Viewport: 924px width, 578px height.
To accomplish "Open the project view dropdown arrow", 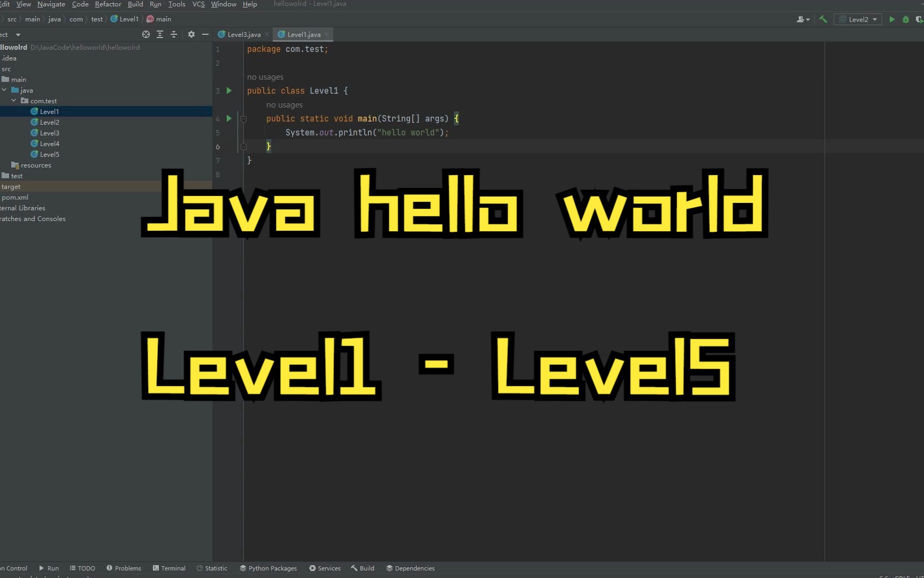I will [x=18, y=35].
